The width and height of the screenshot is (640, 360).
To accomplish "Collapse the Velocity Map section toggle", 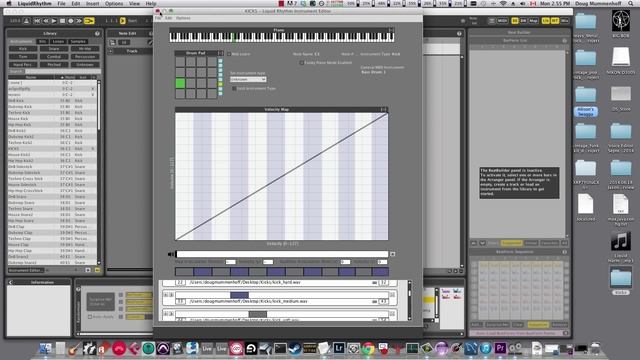I will [x=384, y=109].
